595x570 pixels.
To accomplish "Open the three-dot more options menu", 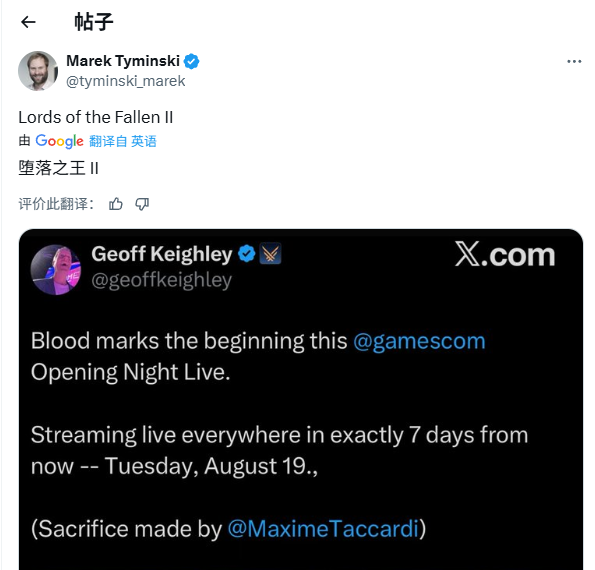I will (574, 61).
